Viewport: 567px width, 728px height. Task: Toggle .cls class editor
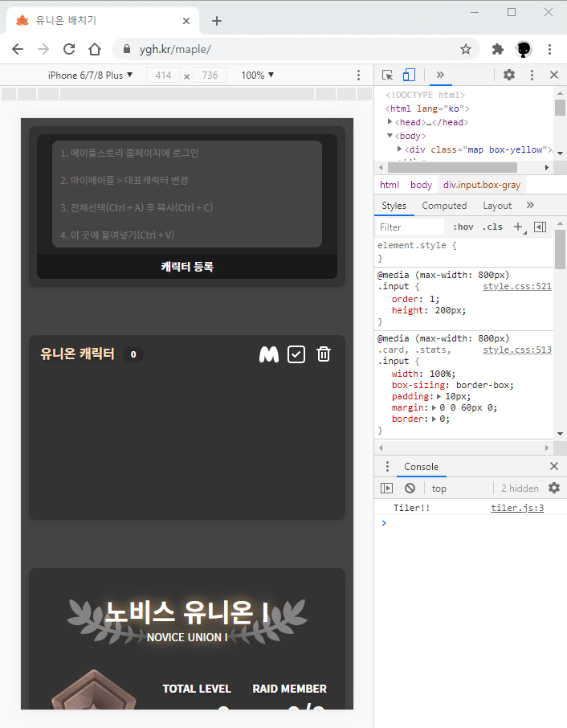click(493, 227)
